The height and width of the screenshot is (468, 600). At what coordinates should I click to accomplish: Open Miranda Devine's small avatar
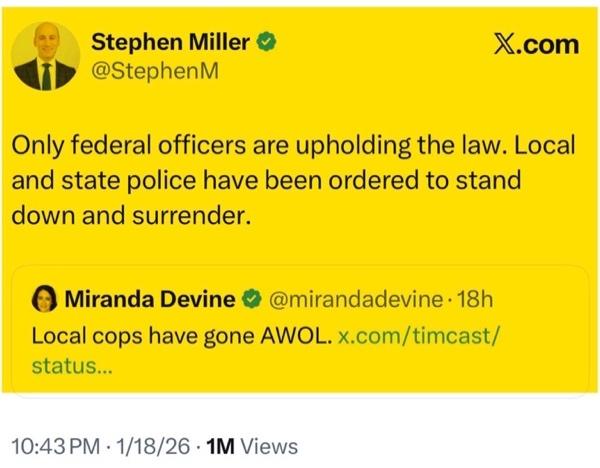[x=45, y=298]
